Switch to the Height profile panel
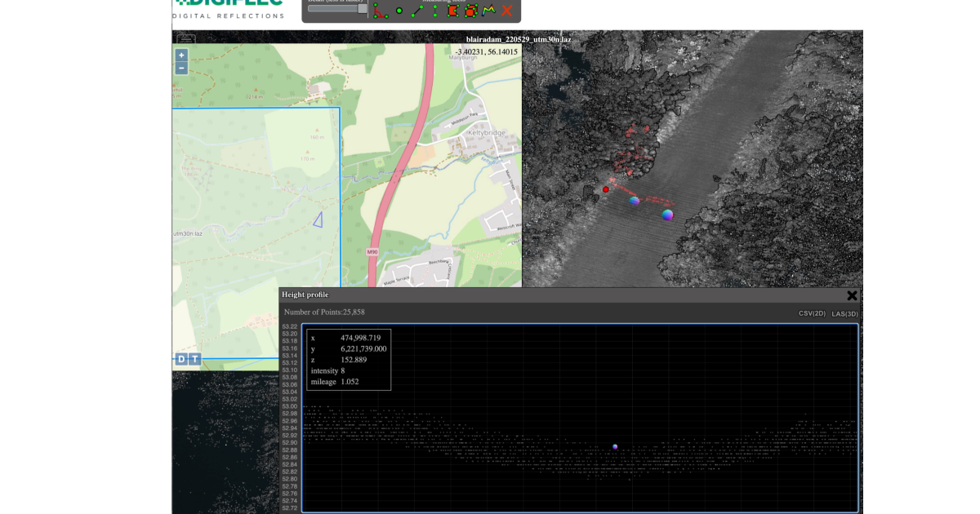The width and height of the screenshot is (980, 514). [304, 295]
